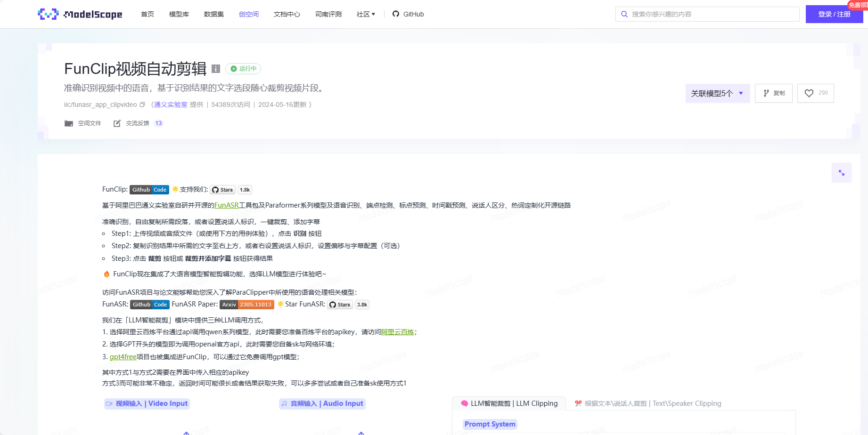The width and height of the screenshot is (868, 435).
Task: Click the fire icon before FunClip现在集成了
Action: pyautogui.click(x=106, y=274)
